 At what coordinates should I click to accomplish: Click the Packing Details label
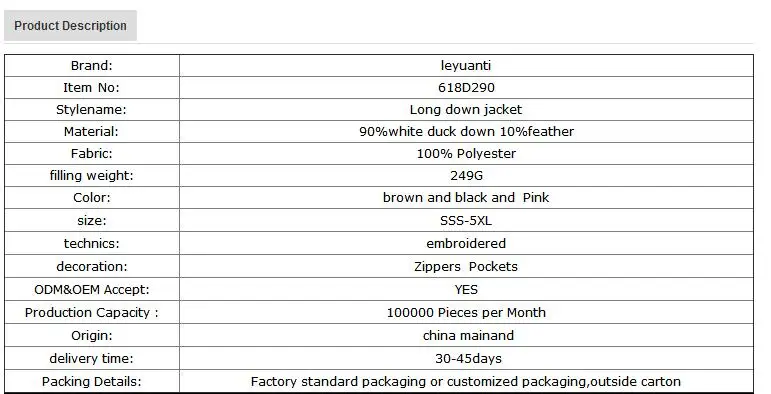(91, 382)
